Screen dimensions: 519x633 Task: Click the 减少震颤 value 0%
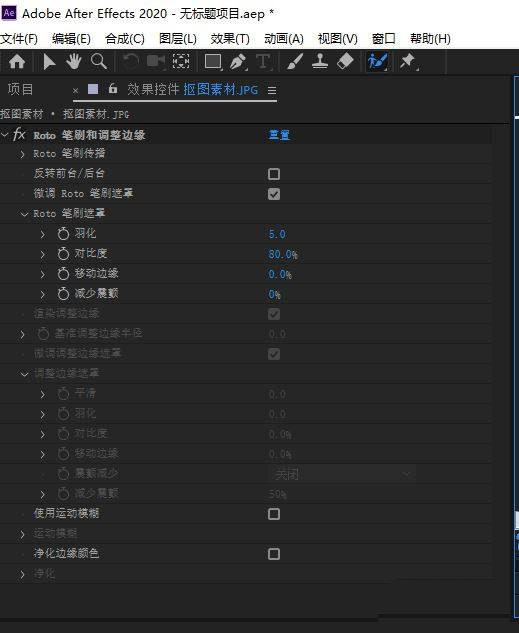point(274,294)
